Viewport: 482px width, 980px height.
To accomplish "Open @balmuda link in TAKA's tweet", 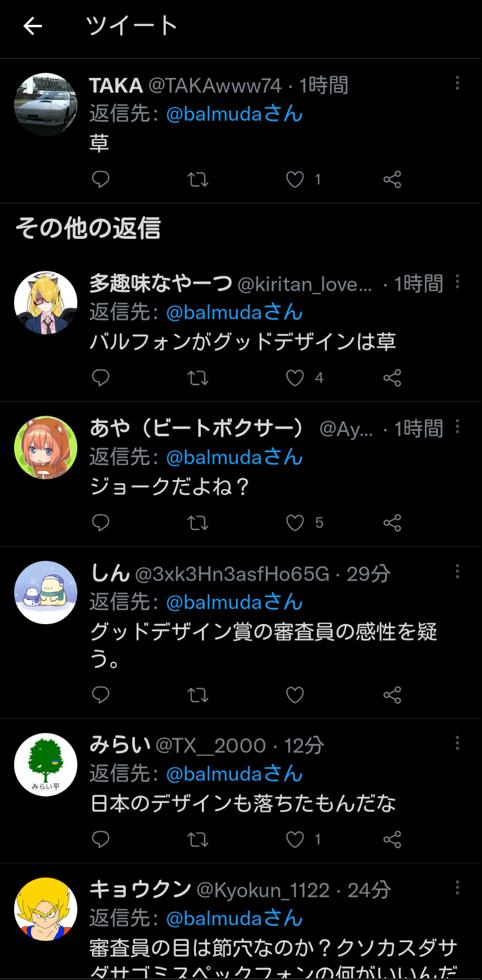I will click(234, 114).
